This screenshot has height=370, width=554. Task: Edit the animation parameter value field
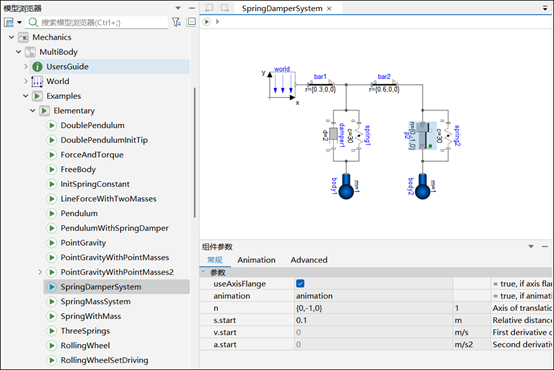click(x=373, y=296)
